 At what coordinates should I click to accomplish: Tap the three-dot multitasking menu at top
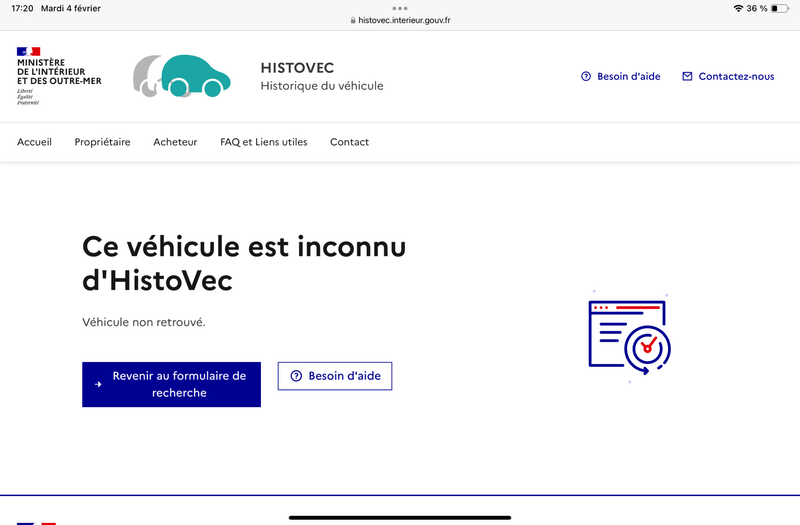[x=400, y=8]
